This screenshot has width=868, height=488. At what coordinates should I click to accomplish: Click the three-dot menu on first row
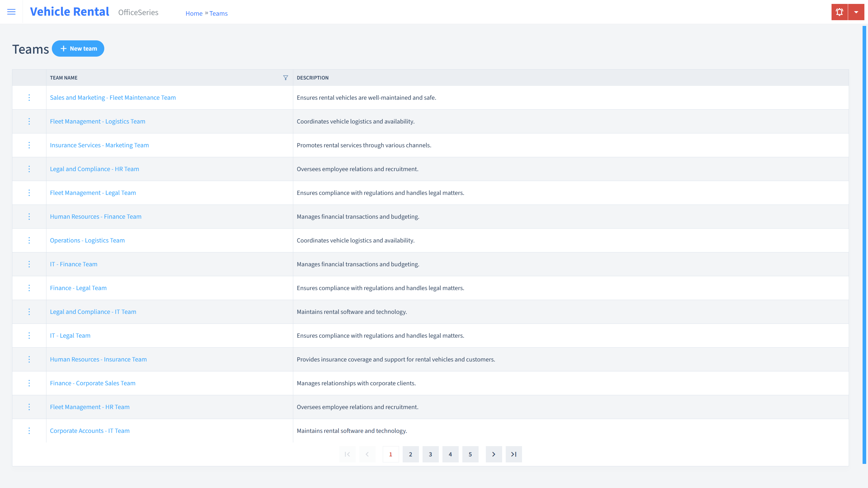pos(29,97)
